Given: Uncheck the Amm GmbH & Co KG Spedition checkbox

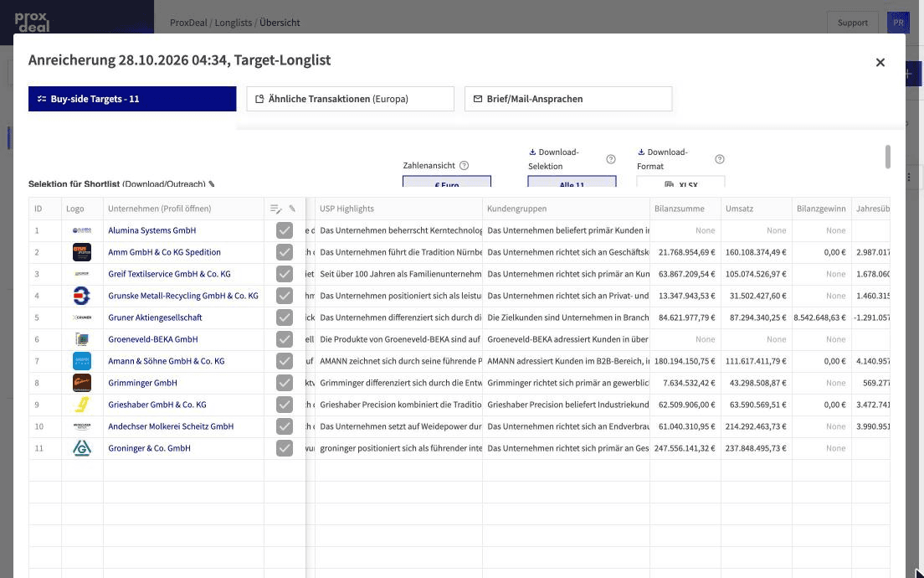Looking at the screenshot, I should coord(284,252).
